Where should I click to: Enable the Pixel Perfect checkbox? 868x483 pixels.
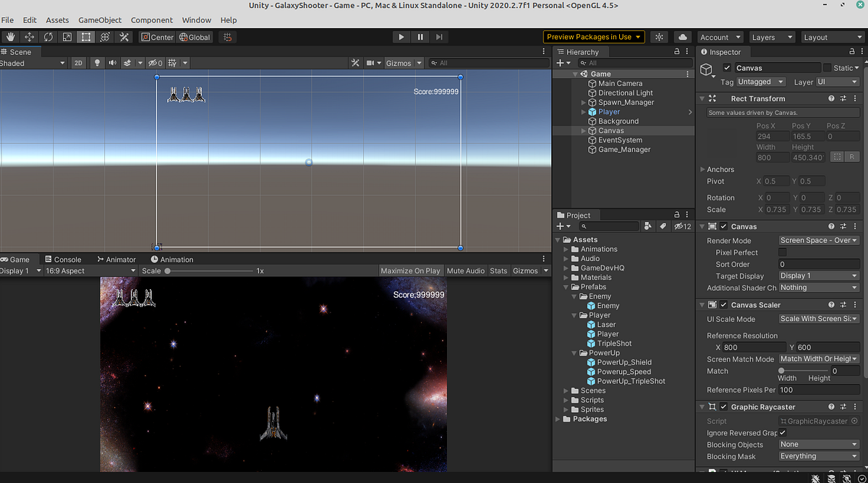click(x=782, y=252)
